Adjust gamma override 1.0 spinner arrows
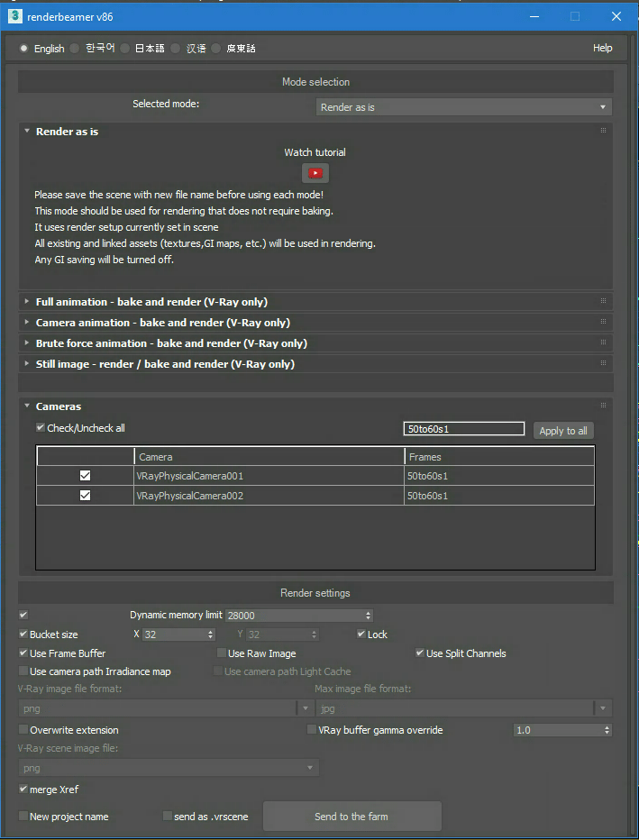This screenshot has width=639, height=840. pyautogui.click(x=607, y=730)
